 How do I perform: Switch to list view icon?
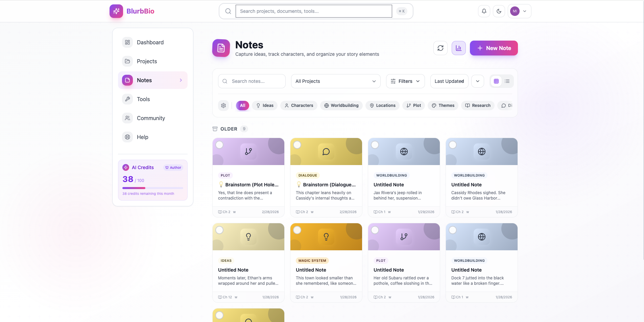507,81
